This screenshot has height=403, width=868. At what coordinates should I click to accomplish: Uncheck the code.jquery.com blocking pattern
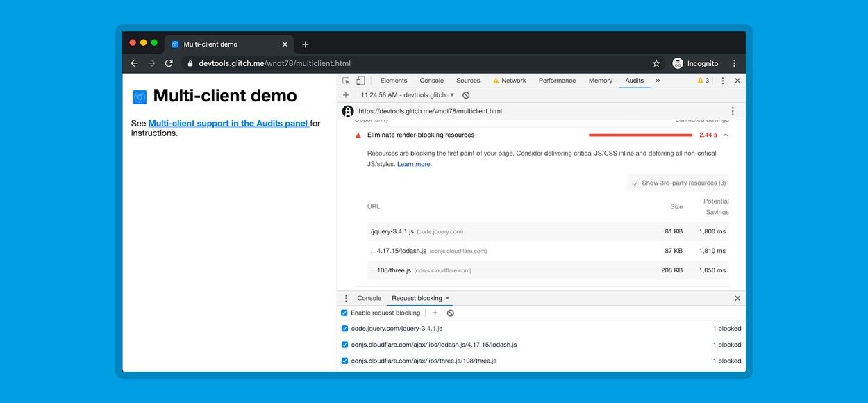345,329
